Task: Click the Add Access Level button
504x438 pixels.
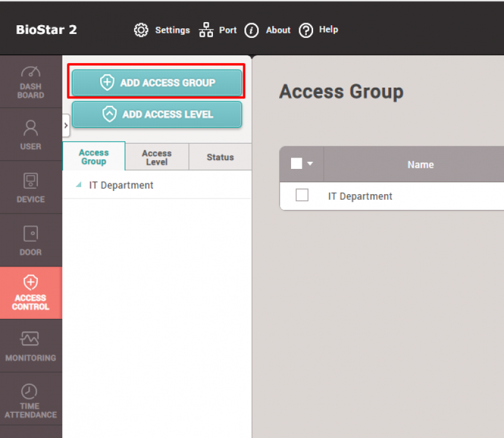Action: coord(156,114)
